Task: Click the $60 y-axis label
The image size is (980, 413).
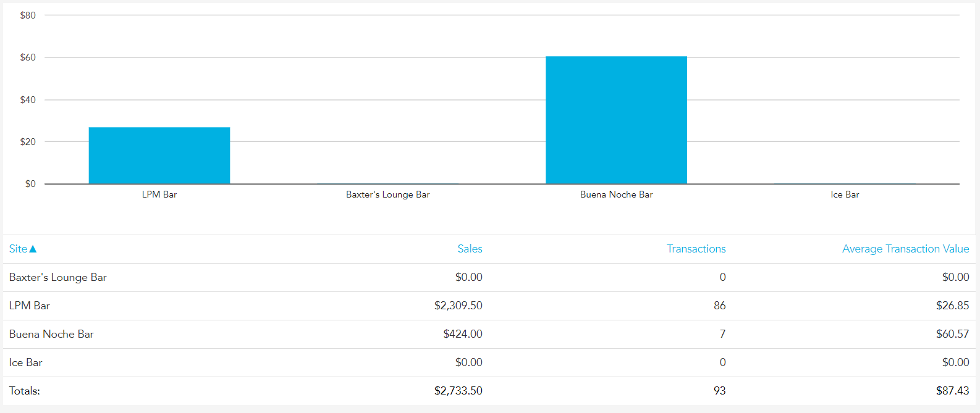Action: tap(28, 57)
